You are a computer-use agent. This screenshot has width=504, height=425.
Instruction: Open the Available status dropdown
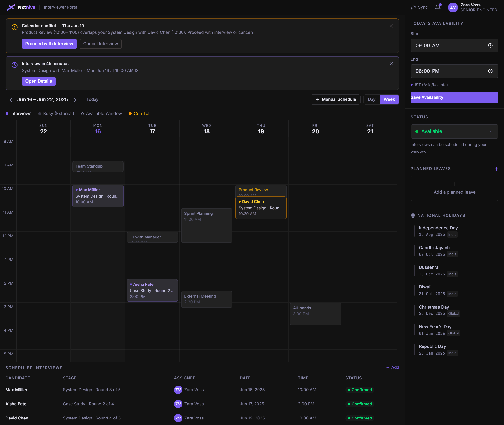pos(454,131)
